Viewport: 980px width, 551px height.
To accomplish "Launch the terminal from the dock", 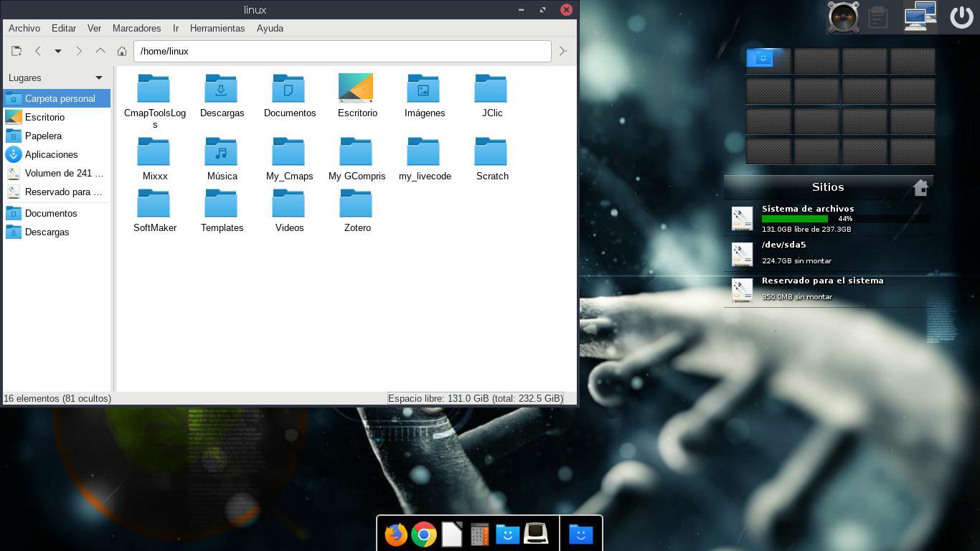I will coord(536,534).
